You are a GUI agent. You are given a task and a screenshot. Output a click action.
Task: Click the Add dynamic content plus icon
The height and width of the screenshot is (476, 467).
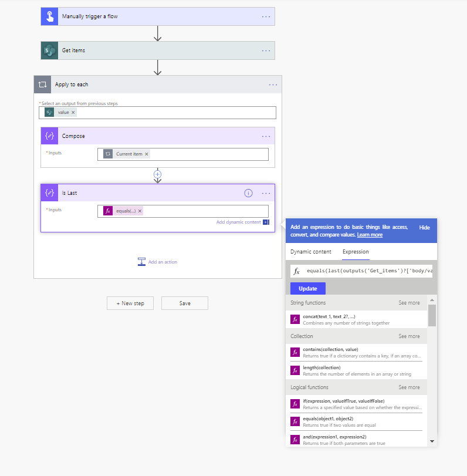pyautogui.click(x=266, y=222)
